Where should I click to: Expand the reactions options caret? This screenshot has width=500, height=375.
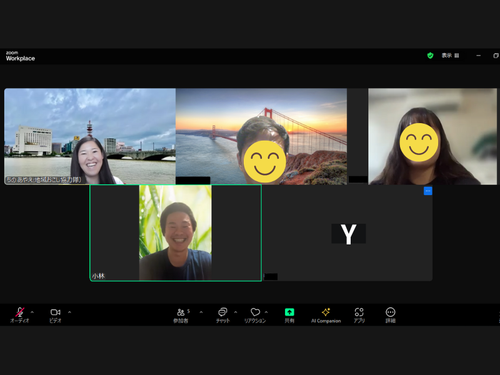(266, 312)
